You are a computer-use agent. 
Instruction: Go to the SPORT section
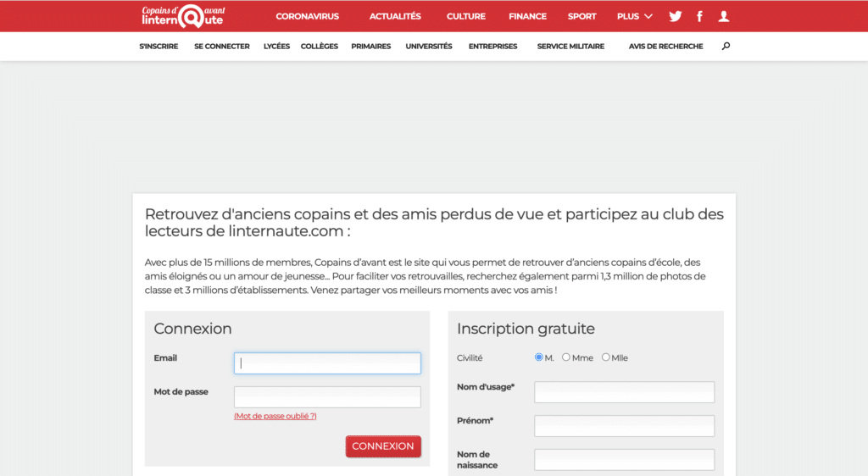click(581, 17)
